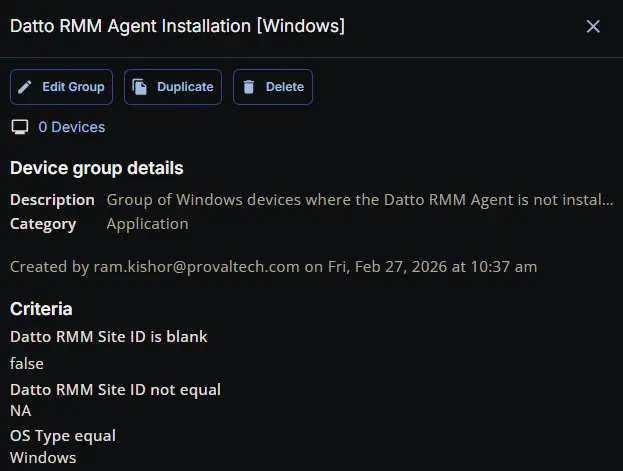Image resolution: width=623 pixels, height=471 pixels.
Task: Click the Criteria section heading
Action: (x=41, y=309)
